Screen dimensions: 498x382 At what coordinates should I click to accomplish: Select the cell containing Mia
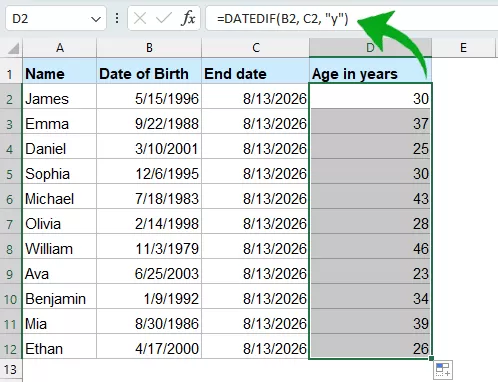[x=60, y=321]
